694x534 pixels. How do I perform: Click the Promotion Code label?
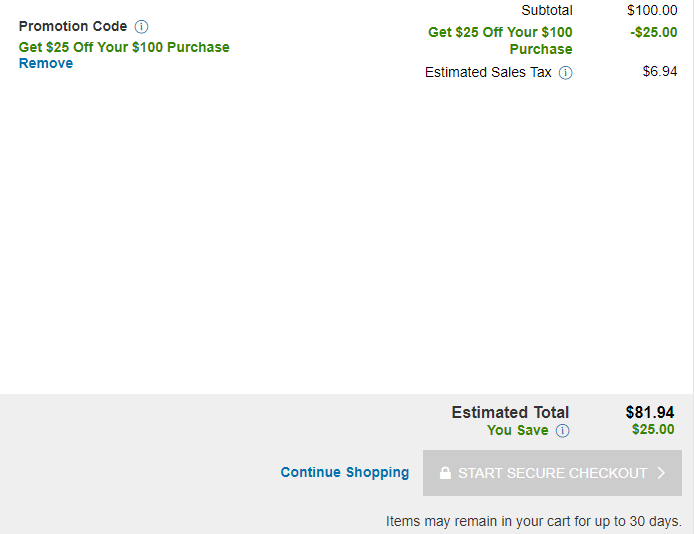point(73,27)
